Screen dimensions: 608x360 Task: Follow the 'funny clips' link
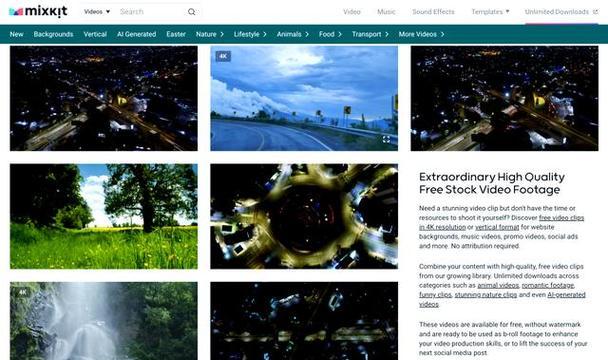pos(435,295)
